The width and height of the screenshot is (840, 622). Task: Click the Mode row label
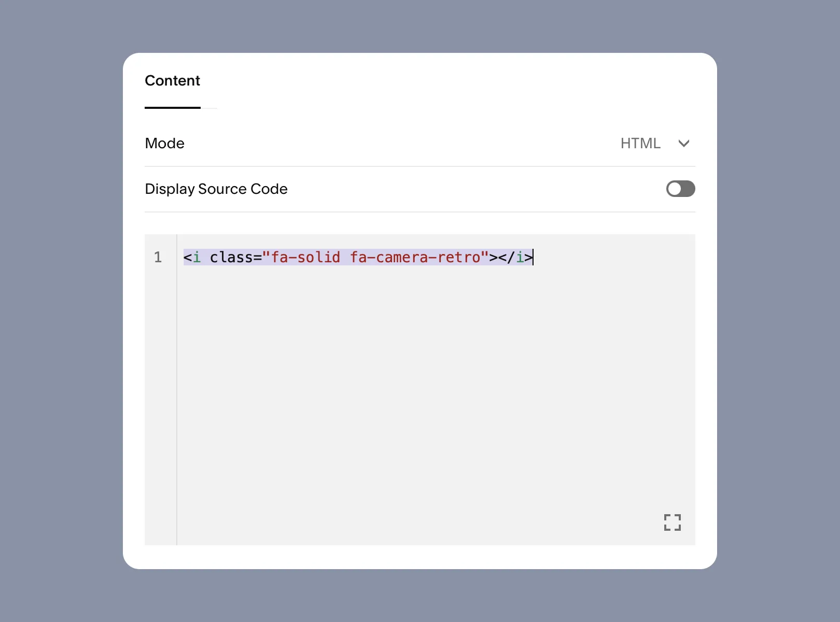coord(164,144)
